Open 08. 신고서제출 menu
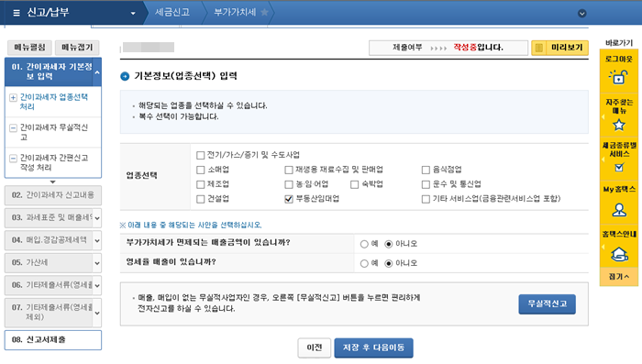 click(53, 340)
